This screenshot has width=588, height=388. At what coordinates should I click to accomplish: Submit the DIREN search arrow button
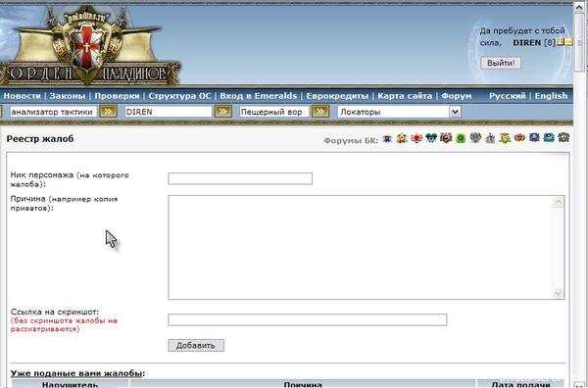click(x=222, y=112)
